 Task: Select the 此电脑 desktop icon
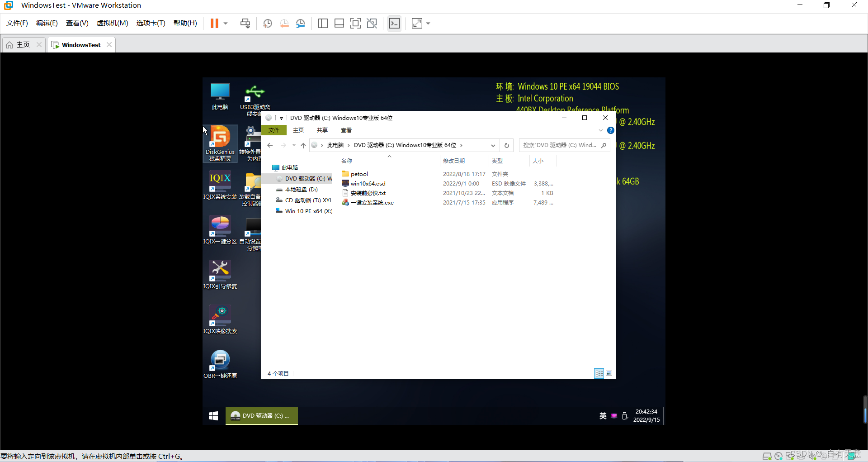tap(220, 96)
